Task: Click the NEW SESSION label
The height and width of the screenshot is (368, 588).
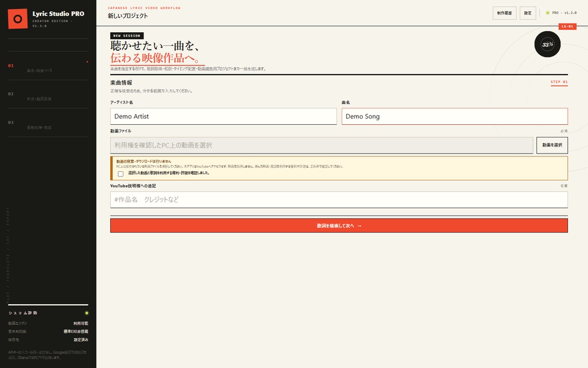Action: (127, 36)
